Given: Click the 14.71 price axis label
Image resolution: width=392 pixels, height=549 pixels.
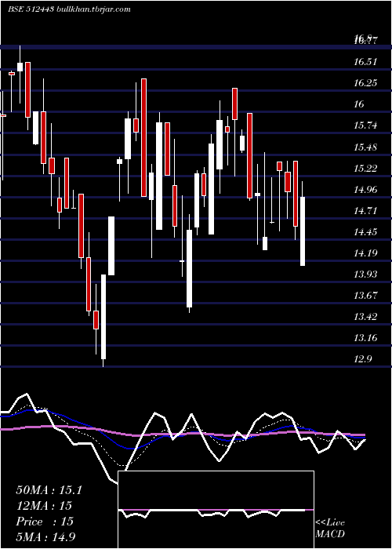Looking at the screenshot, I should pyautogui.click(x=365, y=211).
